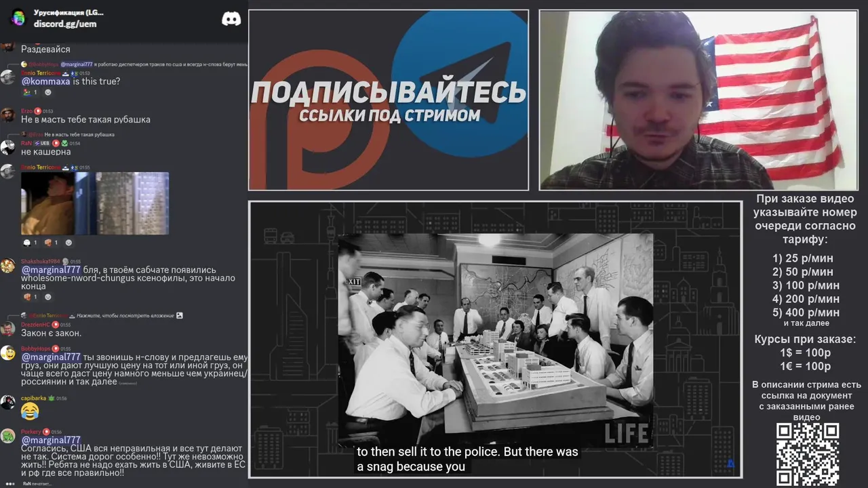Click the message 'Закон є закон.'
868x488 pixels.
51,333
